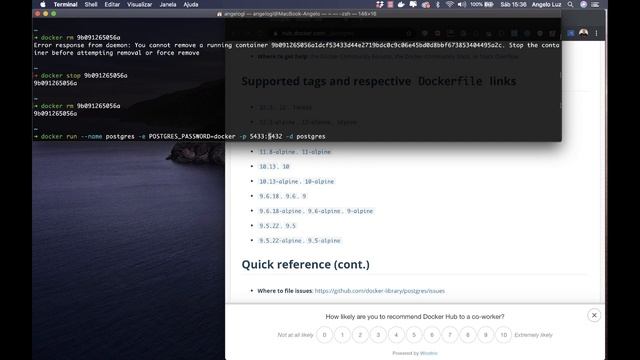Open the 9.5-alpine tag link
The height and width of the screenshot is (360, 640).
pos(324,240)
